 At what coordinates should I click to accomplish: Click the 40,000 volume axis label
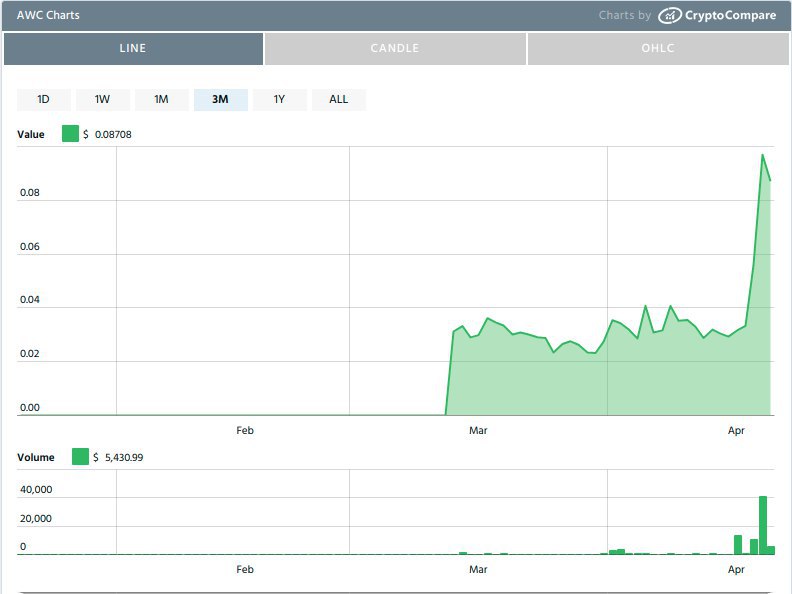pos(36,489)
